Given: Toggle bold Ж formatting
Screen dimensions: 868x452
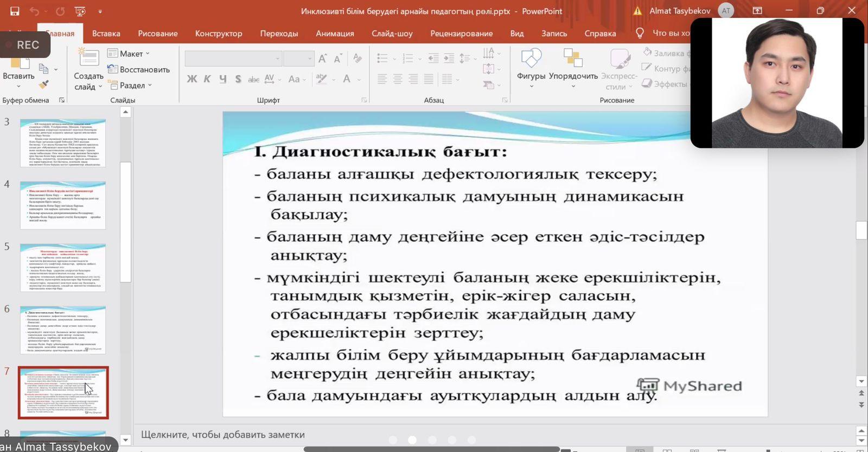Looking at the screenshot, I should 192,79.
